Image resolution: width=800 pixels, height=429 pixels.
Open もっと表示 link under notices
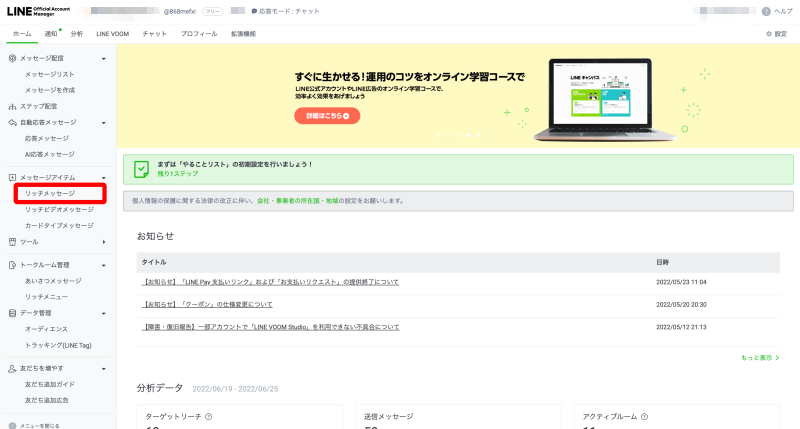(x=760, y=357)
